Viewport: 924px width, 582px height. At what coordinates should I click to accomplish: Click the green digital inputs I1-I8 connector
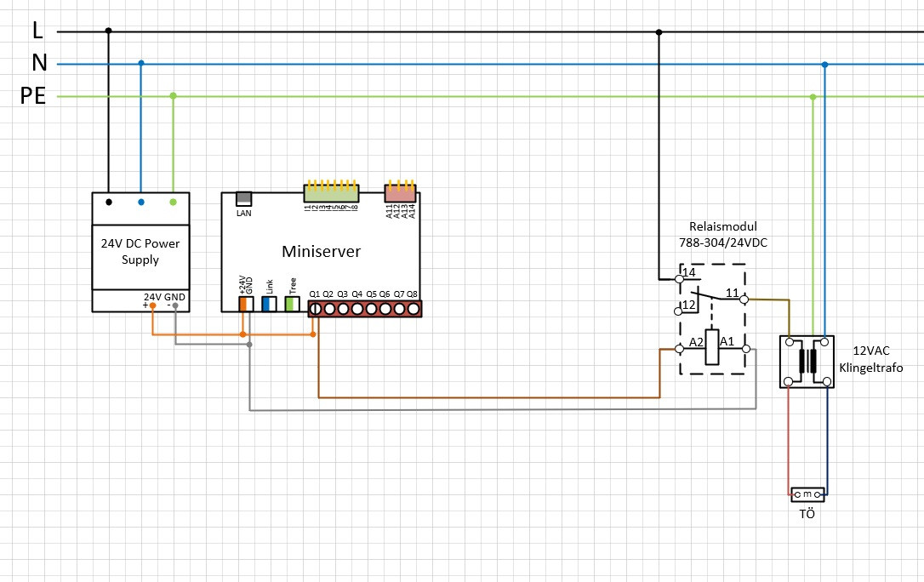tap(332, 193)
